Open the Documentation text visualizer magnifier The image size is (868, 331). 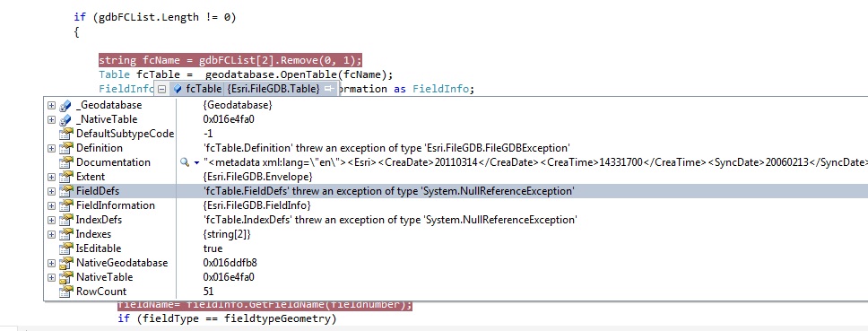pos(185,162)
